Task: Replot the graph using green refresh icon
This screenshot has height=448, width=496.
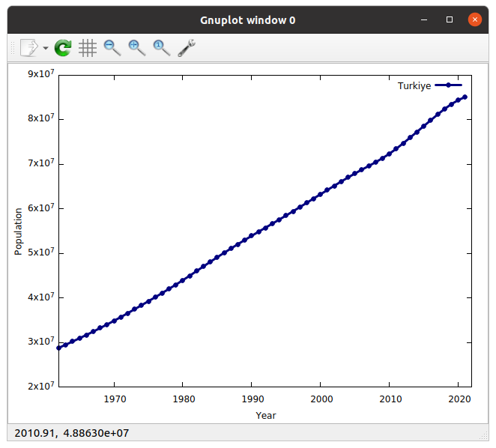Action: click(x=64, y=48)
